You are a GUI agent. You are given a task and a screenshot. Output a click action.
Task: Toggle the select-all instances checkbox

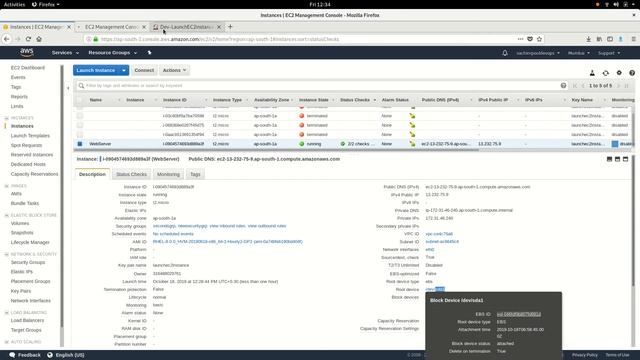point(80,100)
